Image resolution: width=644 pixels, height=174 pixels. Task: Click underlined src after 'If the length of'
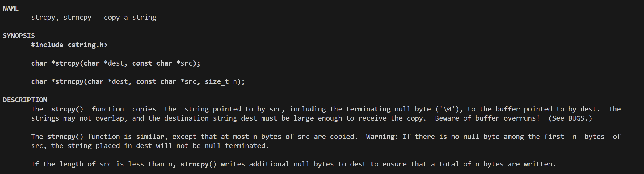(106, 164)
